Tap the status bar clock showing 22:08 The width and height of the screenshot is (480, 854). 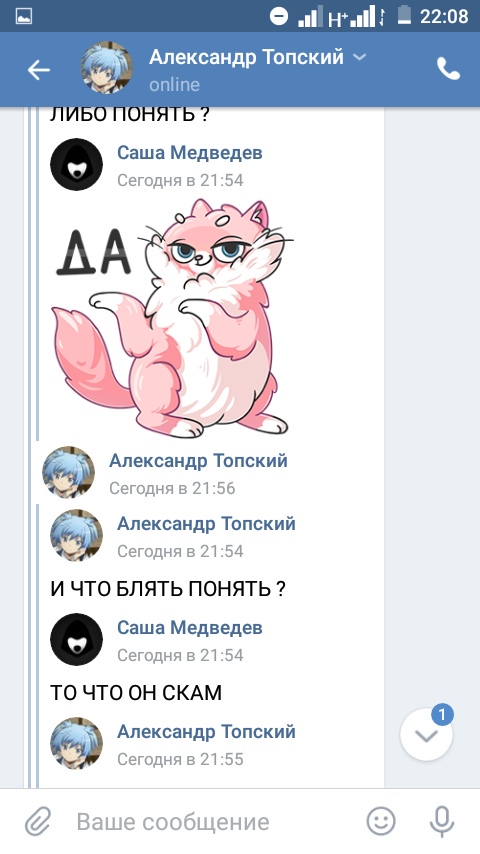click(x=444, y=16)
